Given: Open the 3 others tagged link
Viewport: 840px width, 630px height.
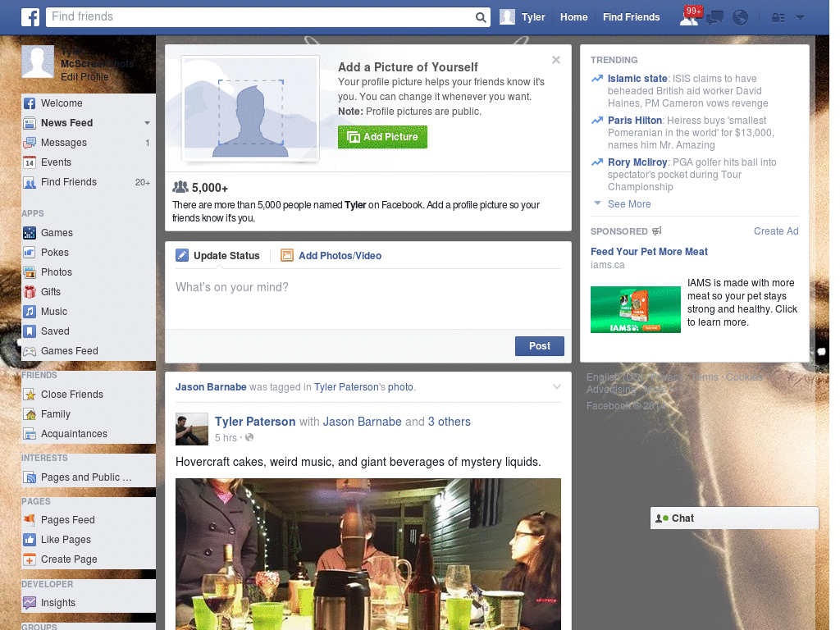Looking at the screenshot, I should pos(449,422).
